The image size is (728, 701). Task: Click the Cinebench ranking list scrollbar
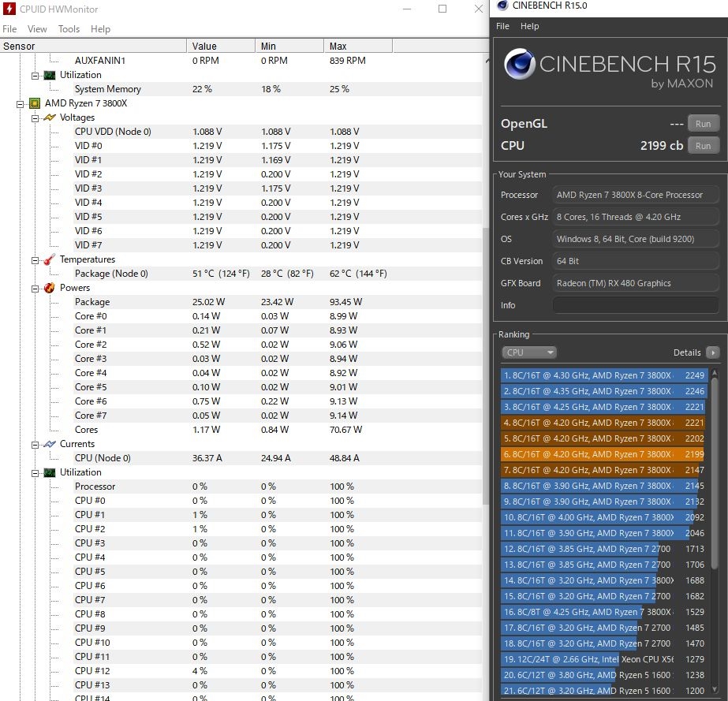(715, 473)
